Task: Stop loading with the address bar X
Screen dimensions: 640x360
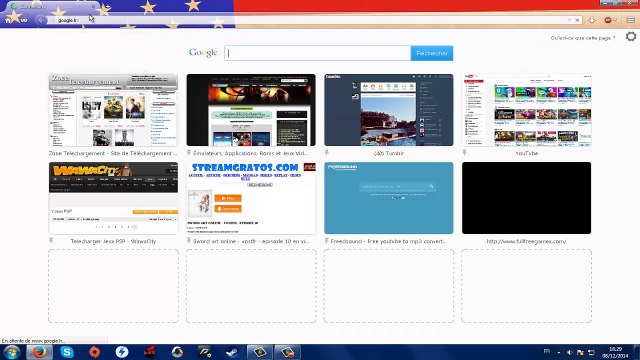Action: (577, 20)
